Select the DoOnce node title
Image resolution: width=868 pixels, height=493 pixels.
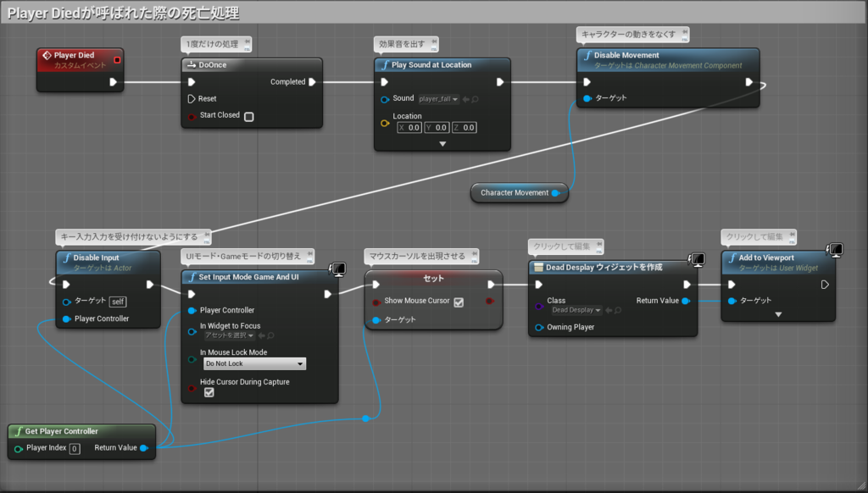tap(213, 65)
